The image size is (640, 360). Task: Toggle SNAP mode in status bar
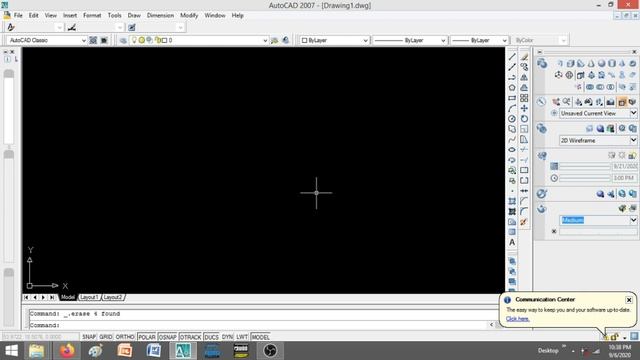pos(89,337)
